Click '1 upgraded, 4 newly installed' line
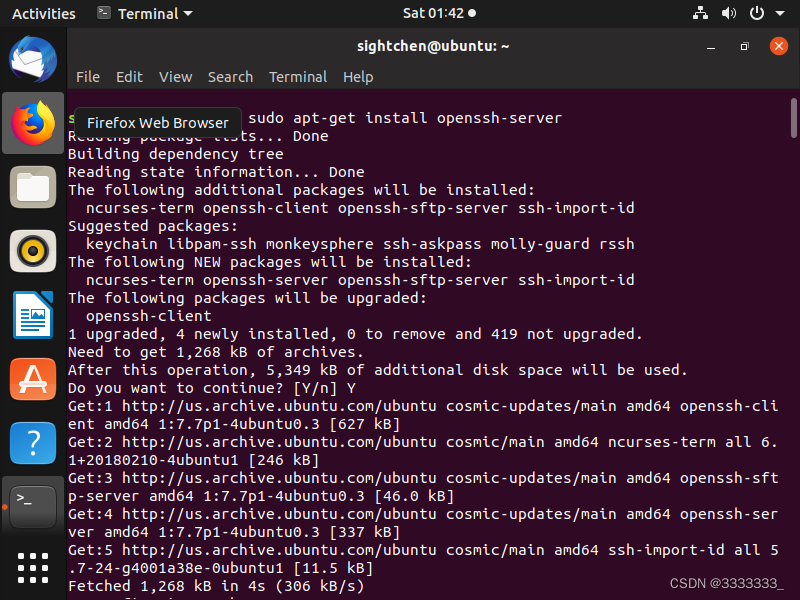800x600 pixels. click(x=355, y=334)
